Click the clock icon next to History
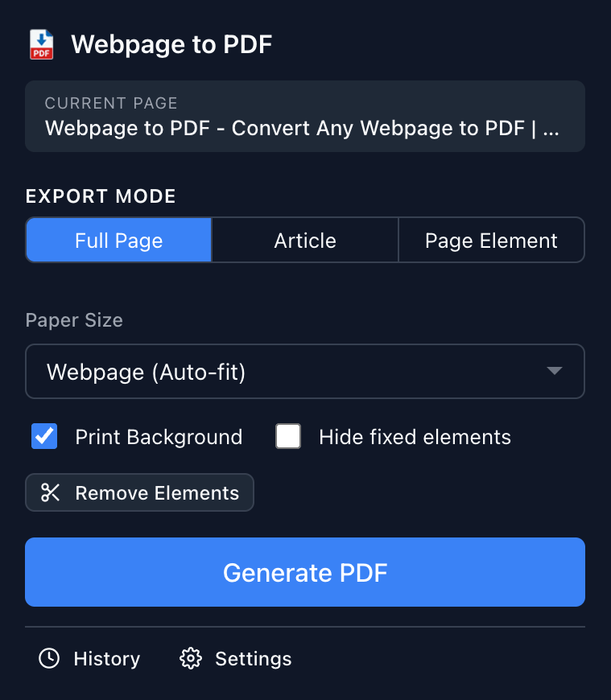 click(x=48, y=658)
